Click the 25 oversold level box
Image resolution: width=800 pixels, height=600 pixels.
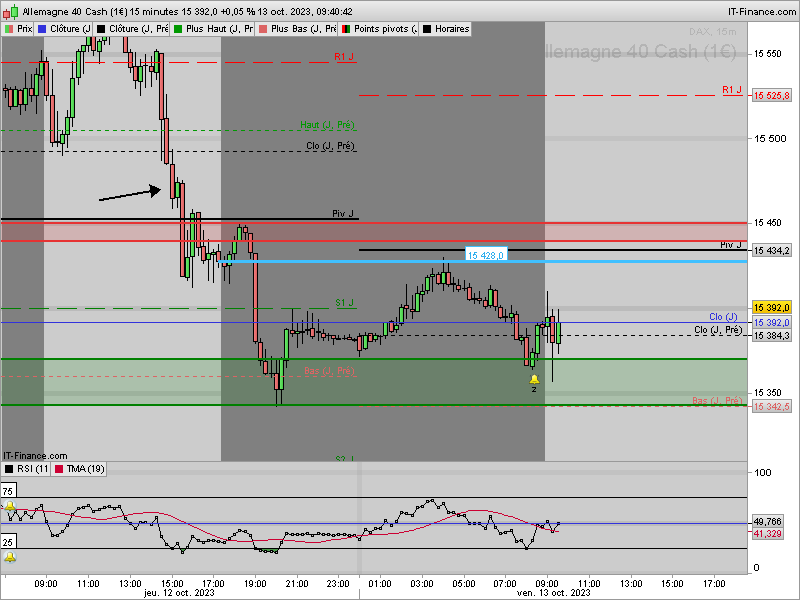(x=9, y=542)
